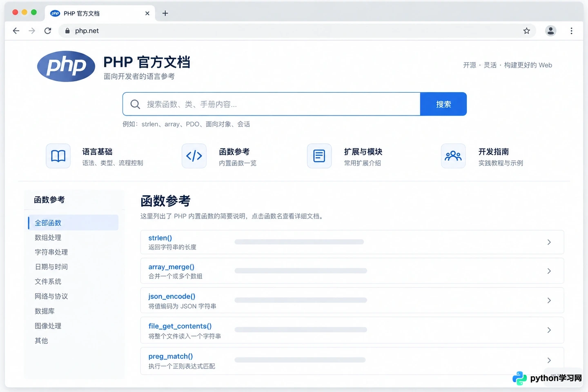588x392 pixels.
Task: Go back with the browser back arrow
Action: pyautogui.click(x=16, y=31)
